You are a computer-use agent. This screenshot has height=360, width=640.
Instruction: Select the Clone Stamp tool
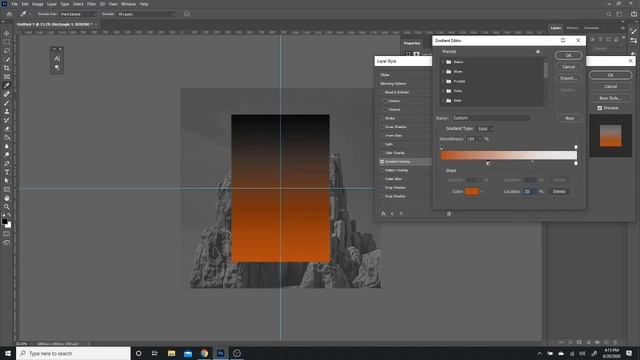point(7,111)
